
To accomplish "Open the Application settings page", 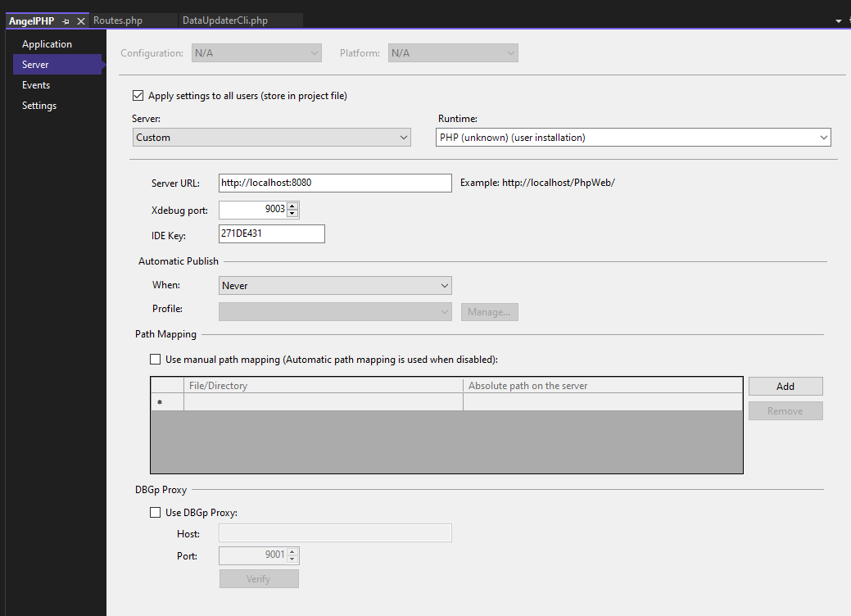I will (x=47, y=44).
